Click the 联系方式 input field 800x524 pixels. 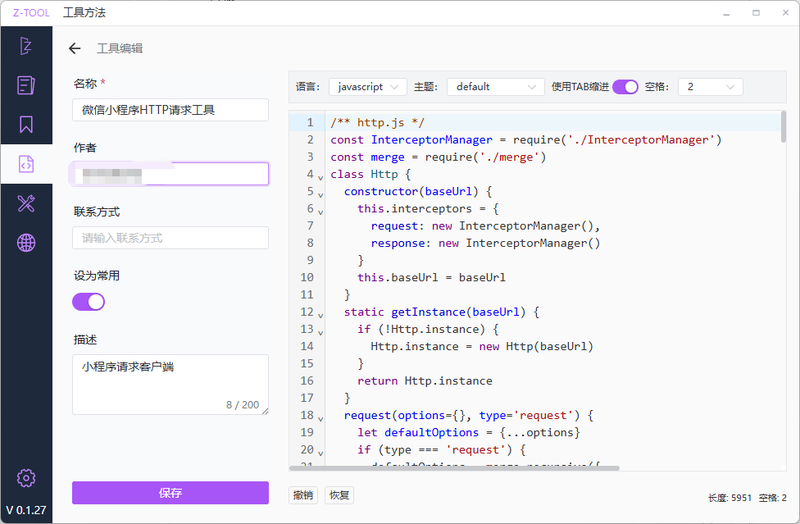click(x=170, y=238)
